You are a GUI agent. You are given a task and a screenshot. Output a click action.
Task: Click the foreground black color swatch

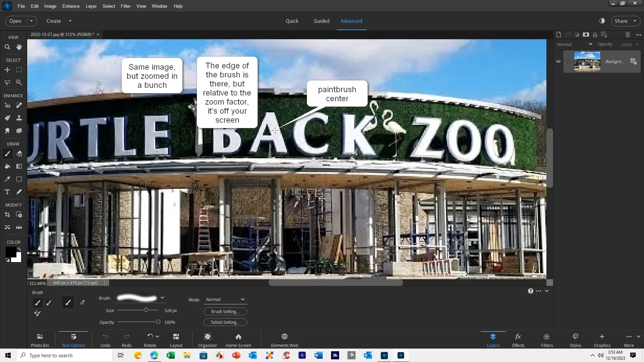tap(10, 251)
